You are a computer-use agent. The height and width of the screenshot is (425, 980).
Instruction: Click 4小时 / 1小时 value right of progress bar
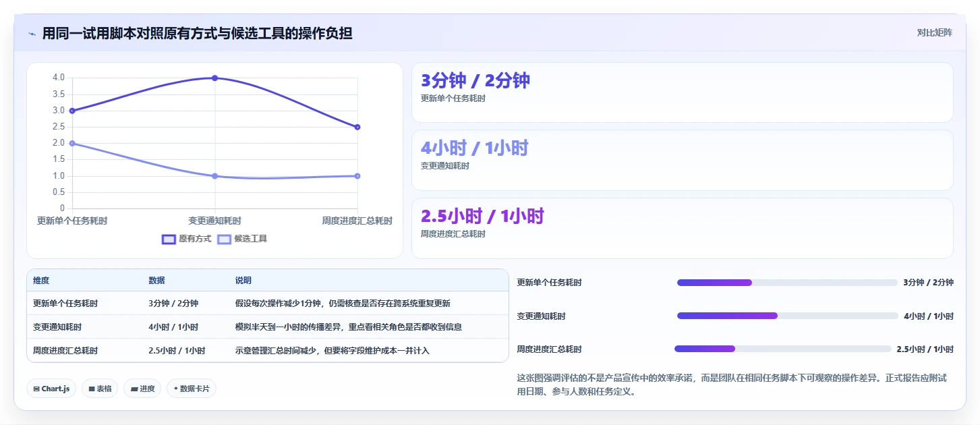coord(928,316)
